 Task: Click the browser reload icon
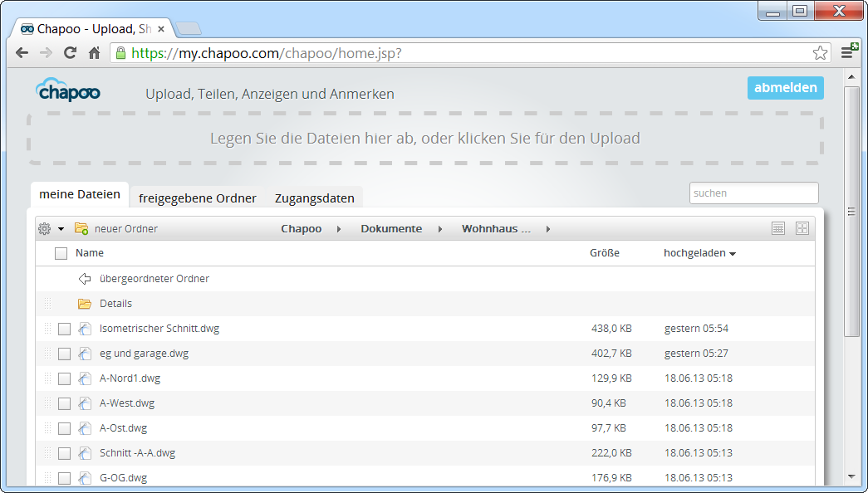71,53
